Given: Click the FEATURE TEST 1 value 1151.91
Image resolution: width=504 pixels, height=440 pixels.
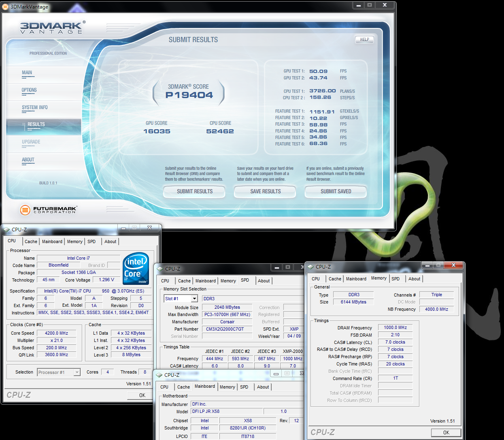Looking at the screenshot, I should tap(322, 112).
